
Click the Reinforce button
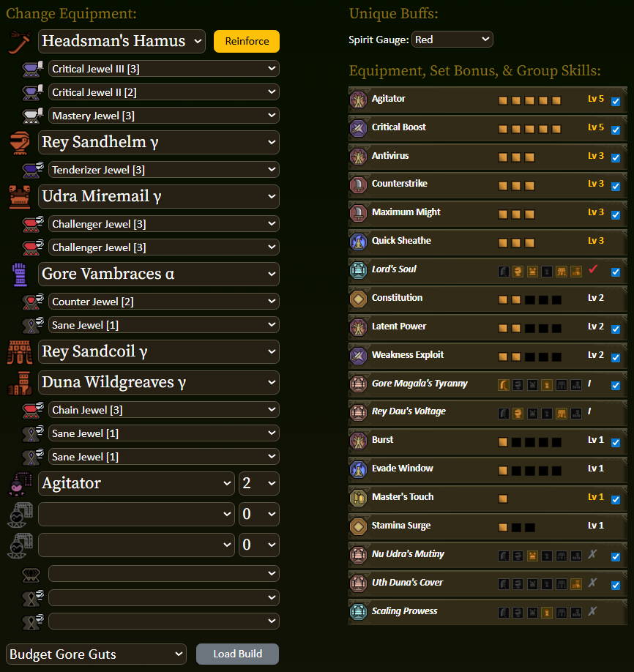[x=247, y=41]
